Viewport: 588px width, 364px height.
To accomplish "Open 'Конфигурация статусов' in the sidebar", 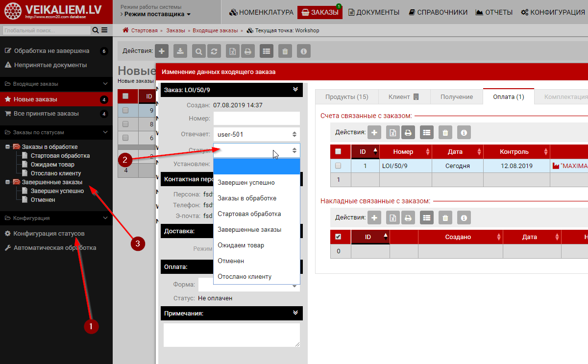I will tap(49, 233).
